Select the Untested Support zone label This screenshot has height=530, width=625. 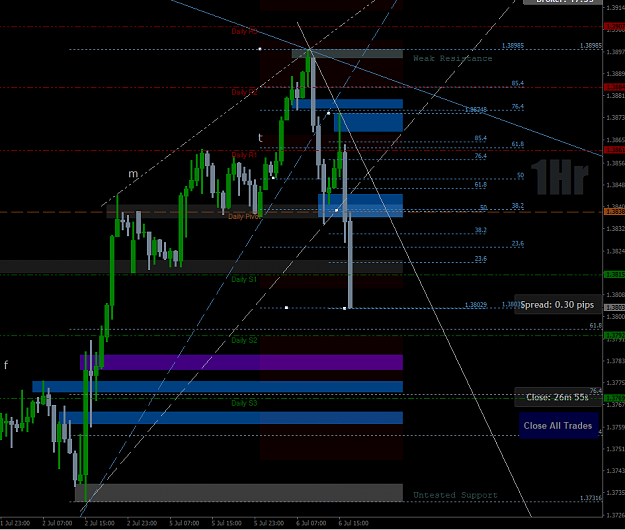pyautogui.click(x=455, y=495)
